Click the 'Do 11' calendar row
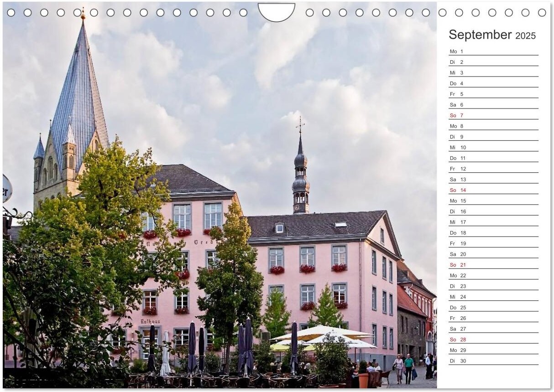The image size is (554, 392). point(493,158)
